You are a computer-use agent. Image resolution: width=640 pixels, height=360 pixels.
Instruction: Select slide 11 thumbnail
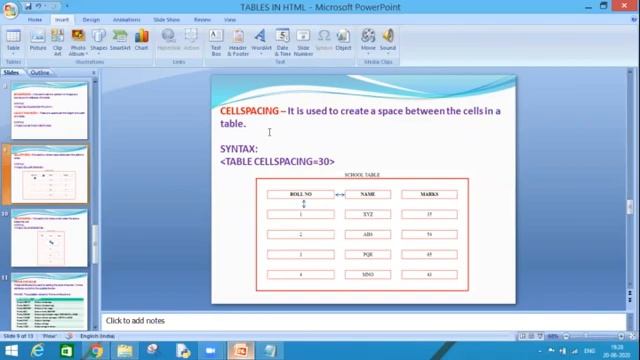[49, 301]
